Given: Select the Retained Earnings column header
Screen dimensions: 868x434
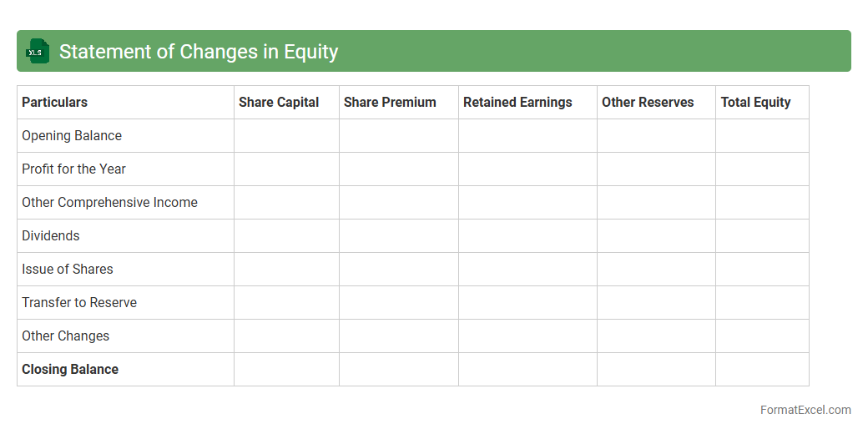Looking at the screenshot, I should click(517, 102).
